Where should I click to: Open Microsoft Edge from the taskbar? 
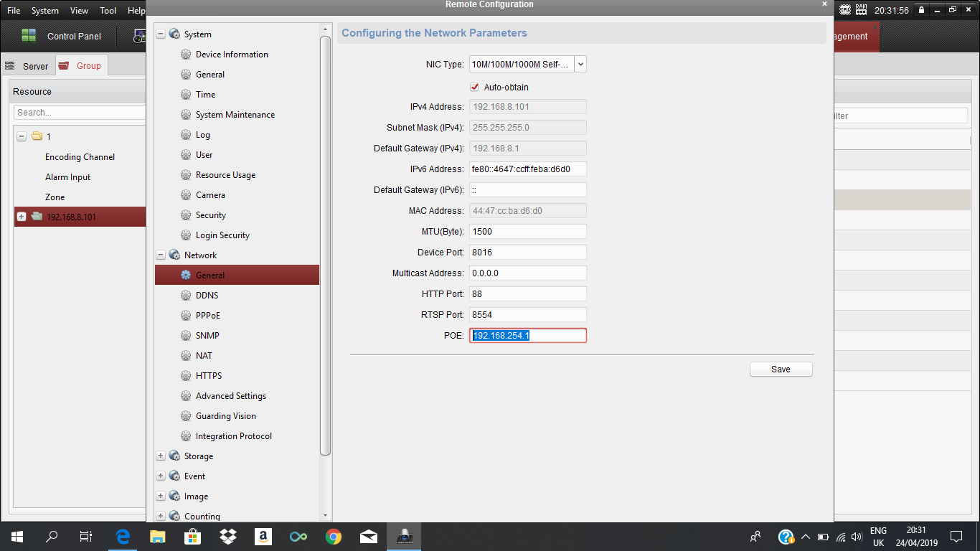click(x=123, y=537)
